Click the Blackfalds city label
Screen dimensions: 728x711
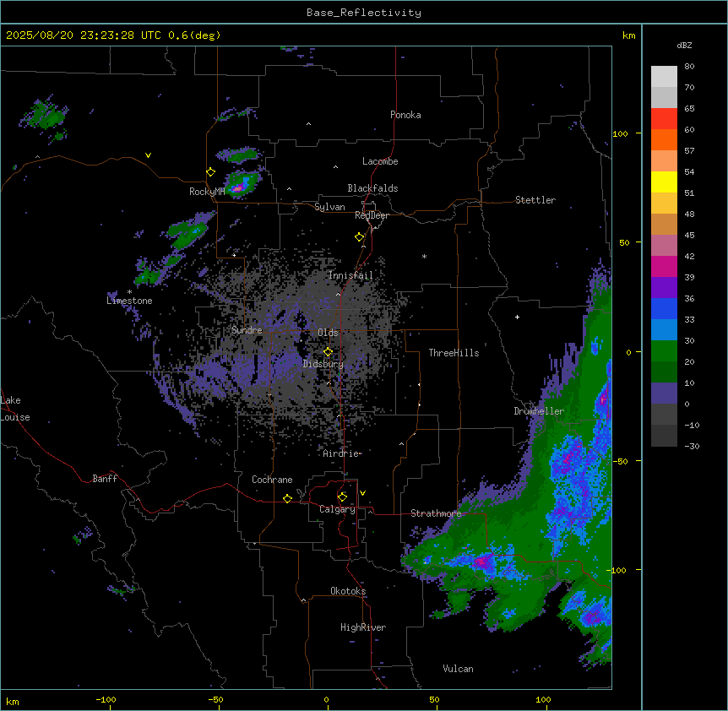tap(372, 188)
